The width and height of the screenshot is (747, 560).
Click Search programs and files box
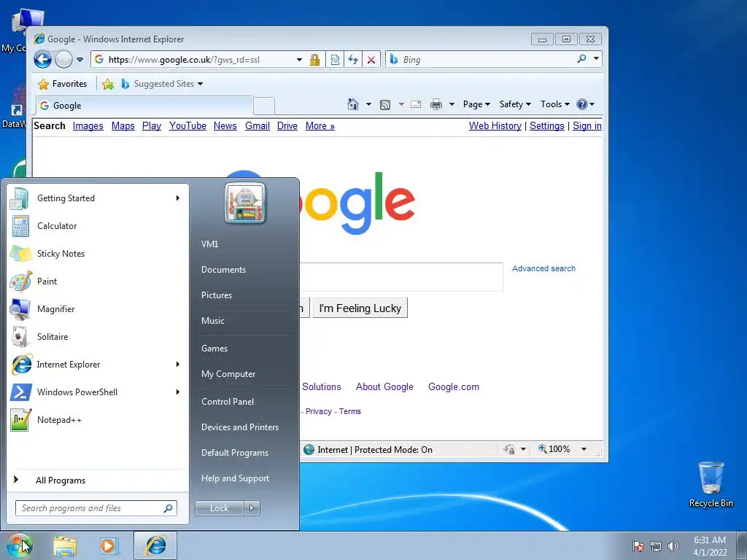click(96, 508)
